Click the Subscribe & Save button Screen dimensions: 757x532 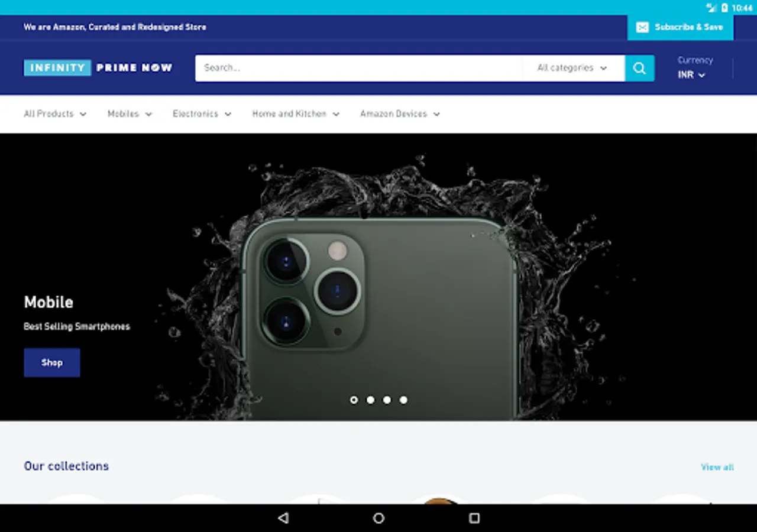(x=680, y=27)
